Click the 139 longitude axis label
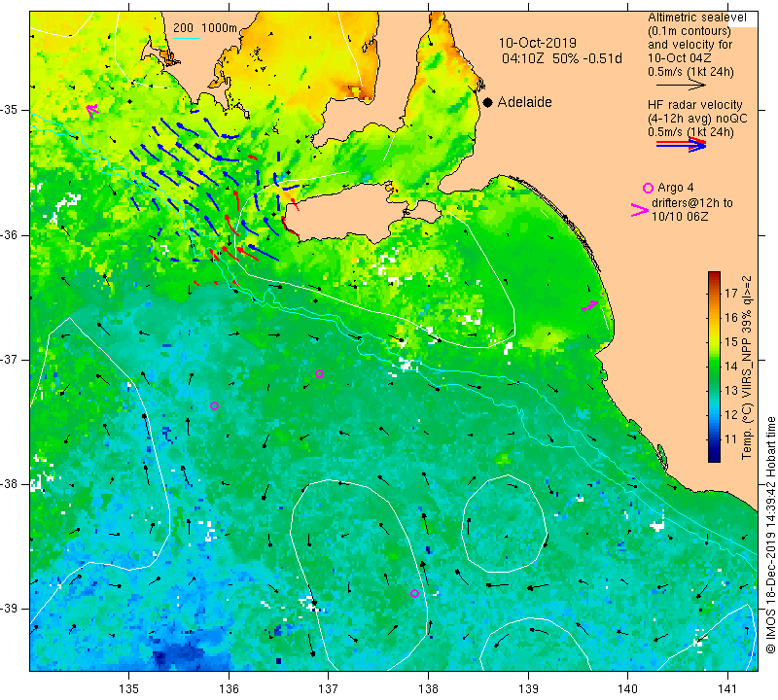Screen dimensions: 778x700 click(528, 689)
